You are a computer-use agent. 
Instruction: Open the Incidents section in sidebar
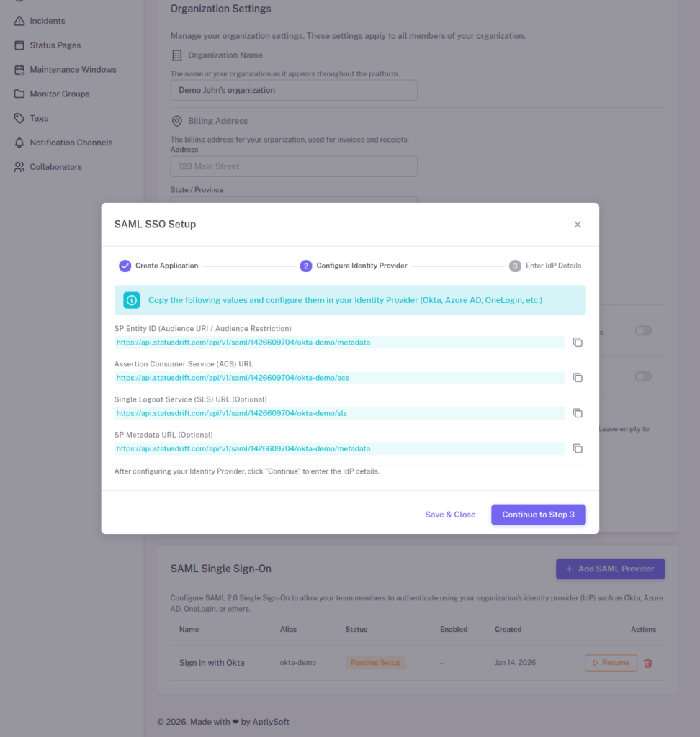tap(19, 20)
